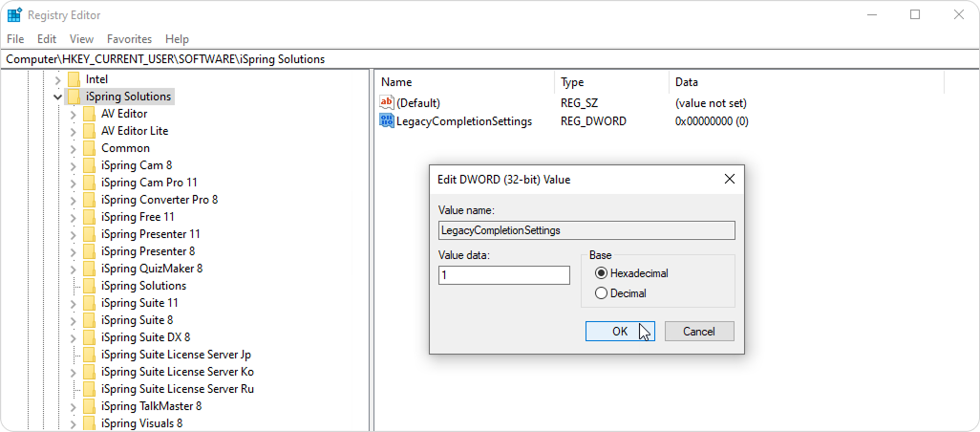
Task: Select the iSpring QuizMaker 8 folder icon
Action: tap(90, 269)
